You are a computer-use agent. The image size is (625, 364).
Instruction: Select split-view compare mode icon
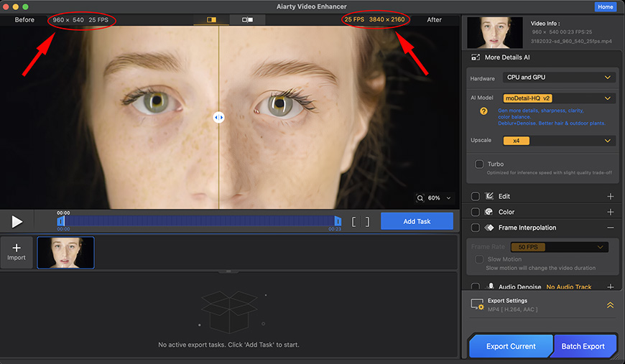(211, 19)
